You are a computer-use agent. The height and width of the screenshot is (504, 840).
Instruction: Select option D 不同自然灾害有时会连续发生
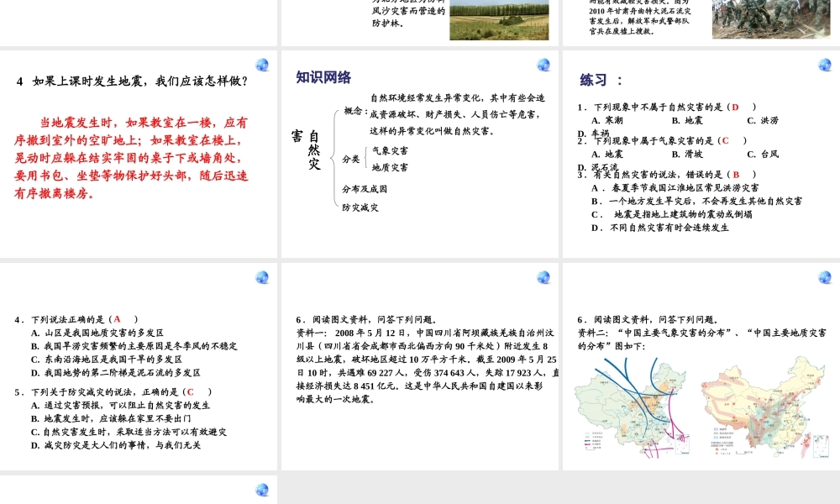pos(660,228)
